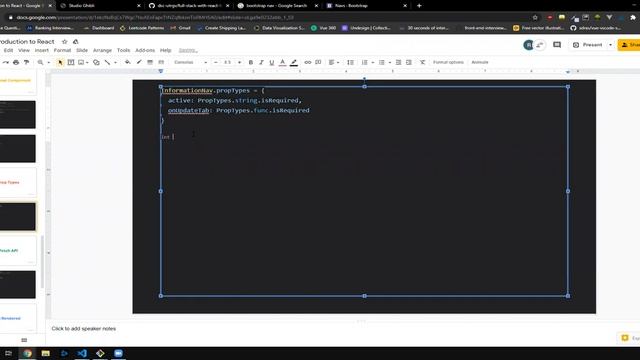
Task: Open border weight tool
Action: (x=150, y=62)
